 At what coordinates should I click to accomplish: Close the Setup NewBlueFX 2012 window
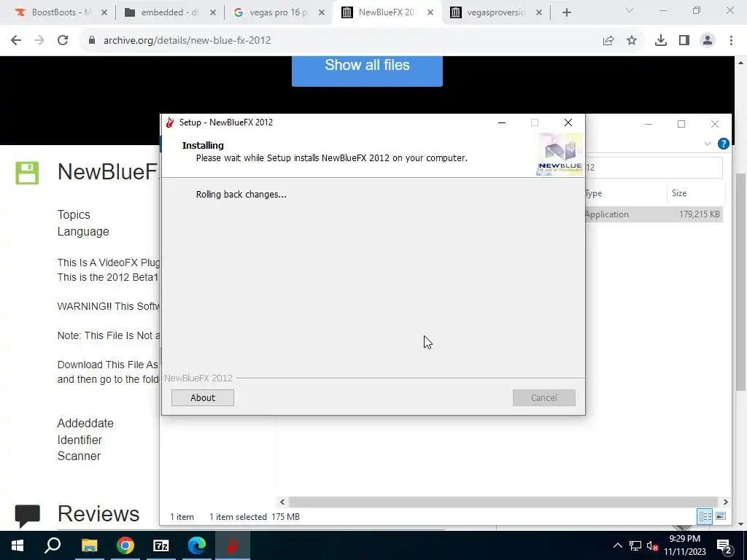(x=568, y=122)
